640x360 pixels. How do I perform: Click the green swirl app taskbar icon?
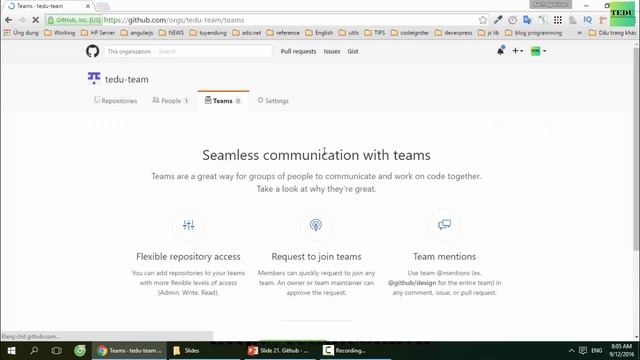(x=80, y=351)
